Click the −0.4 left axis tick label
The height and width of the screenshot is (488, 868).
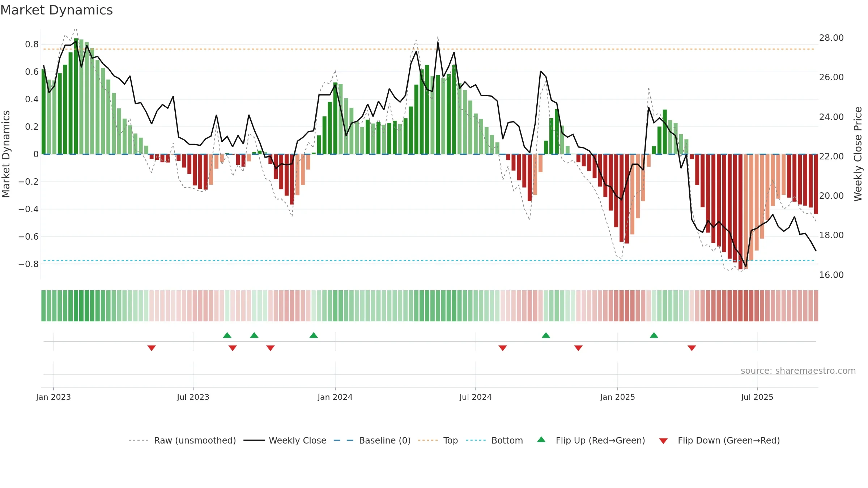coord(29,209)
